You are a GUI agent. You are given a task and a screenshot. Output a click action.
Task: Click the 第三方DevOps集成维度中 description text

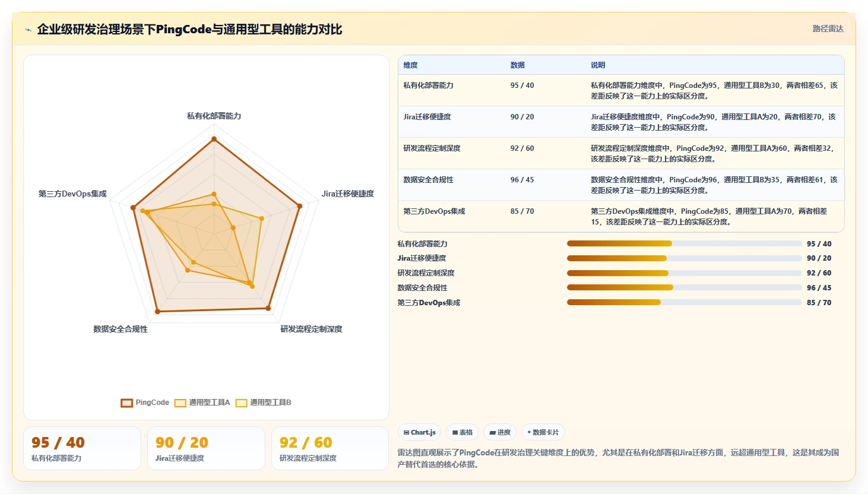tap(709, 217)
